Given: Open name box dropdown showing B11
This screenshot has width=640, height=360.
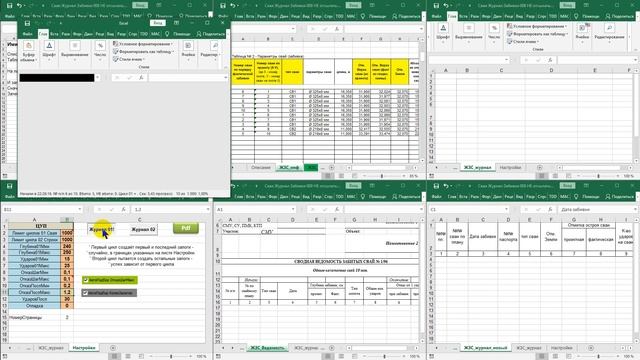Looking at the screenshot, I should click(x=79, y=209).
